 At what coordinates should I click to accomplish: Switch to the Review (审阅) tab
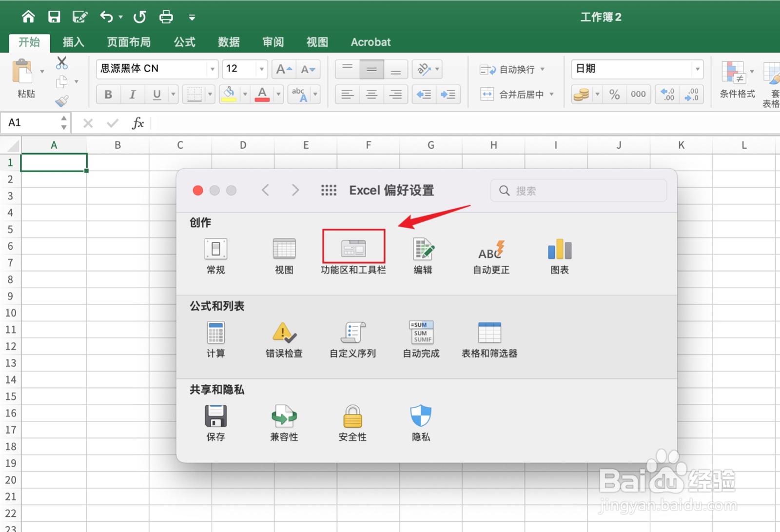(x=273, y=42)
